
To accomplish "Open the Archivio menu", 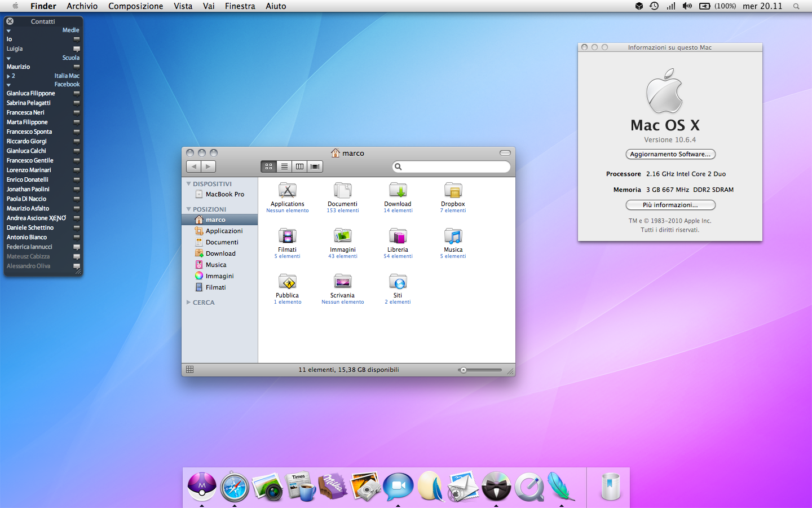I will coord(82,6).
